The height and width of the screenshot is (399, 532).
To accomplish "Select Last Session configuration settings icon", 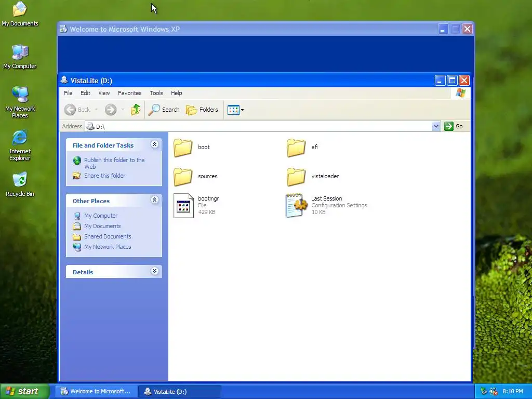I will click(x=296, y=206).
